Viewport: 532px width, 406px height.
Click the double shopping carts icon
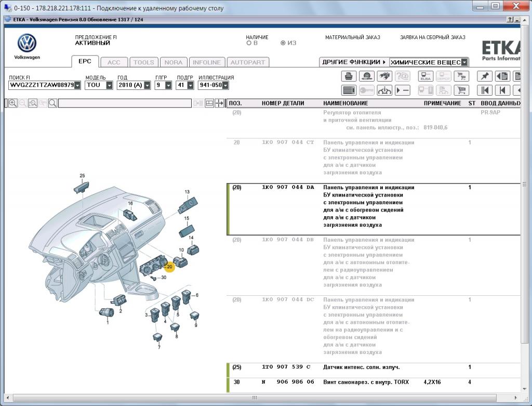tap(461, 76)
